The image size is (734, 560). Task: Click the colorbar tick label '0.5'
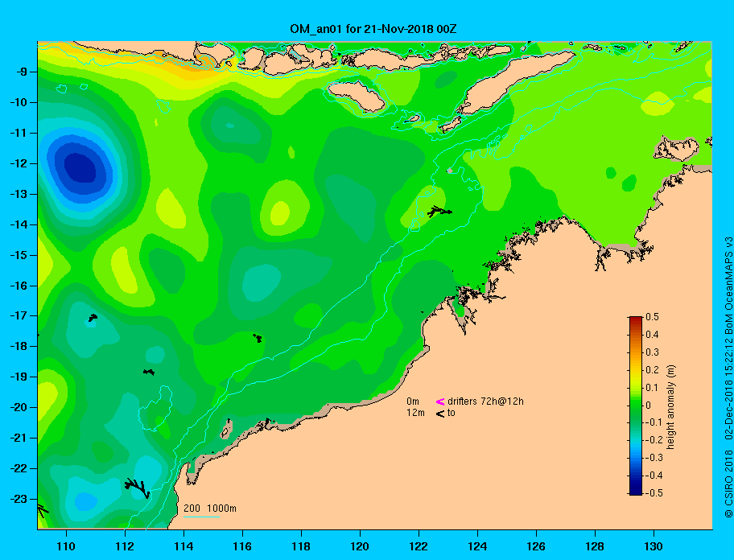[x=652, y=317]
